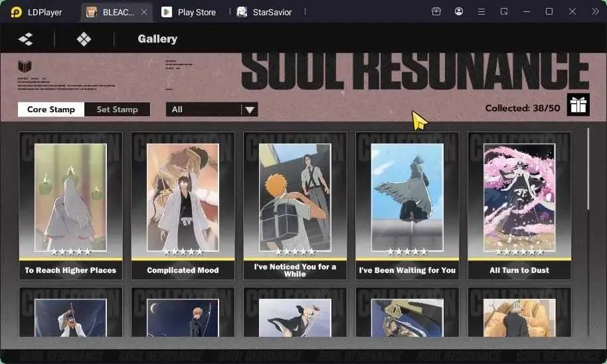The height and width of the screenshot is (364, 607).
Task: Click the Complicated Mood label
Action: [x=183, y=270]
